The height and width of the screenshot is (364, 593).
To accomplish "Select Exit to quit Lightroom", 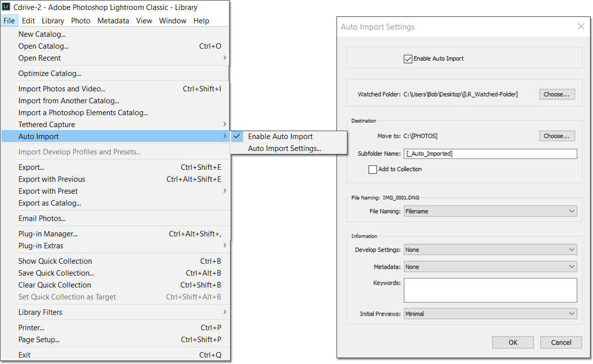I will tap(115, 355).
